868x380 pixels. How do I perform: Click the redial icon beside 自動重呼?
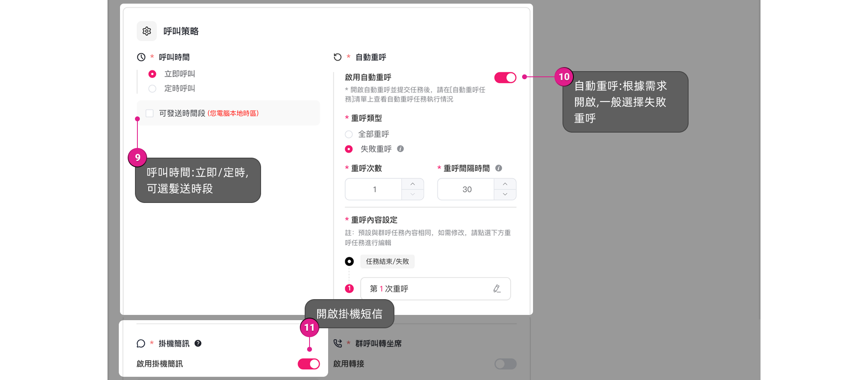[337, 57]
